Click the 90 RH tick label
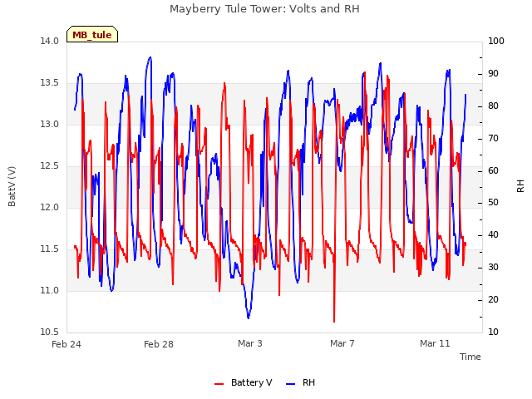The image size is (532, 399). pos(493,74)
